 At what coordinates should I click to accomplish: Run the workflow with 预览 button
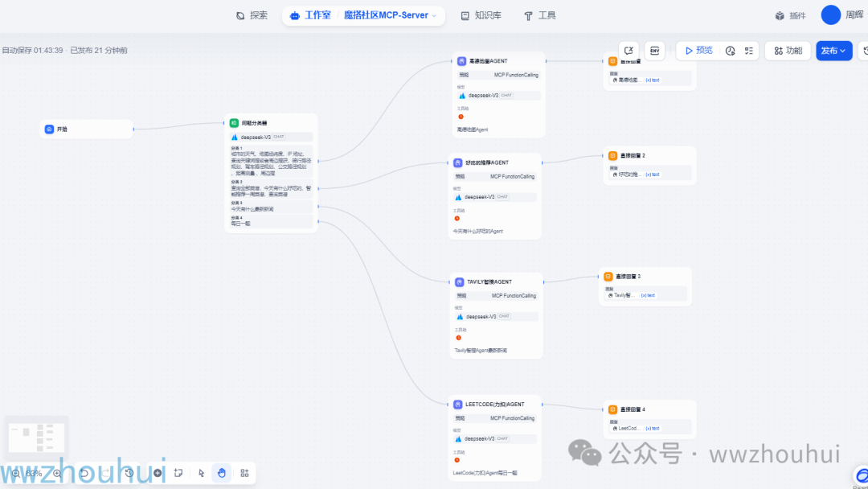coord(698,51)
